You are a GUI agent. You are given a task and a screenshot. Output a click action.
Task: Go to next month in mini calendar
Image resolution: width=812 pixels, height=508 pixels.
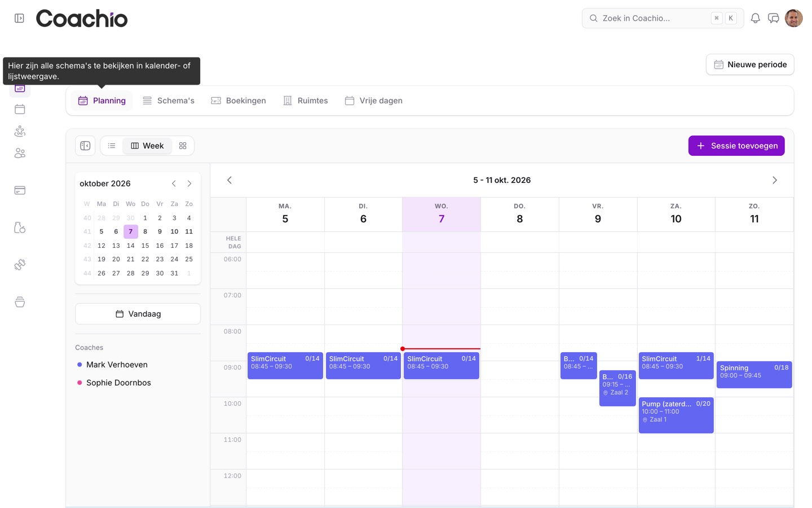189,183
